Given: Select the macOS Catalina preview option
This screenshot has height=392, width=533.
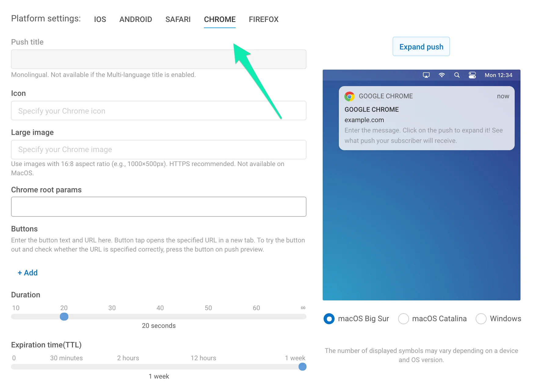Looking at the screenshot, I should pos(403,319).
